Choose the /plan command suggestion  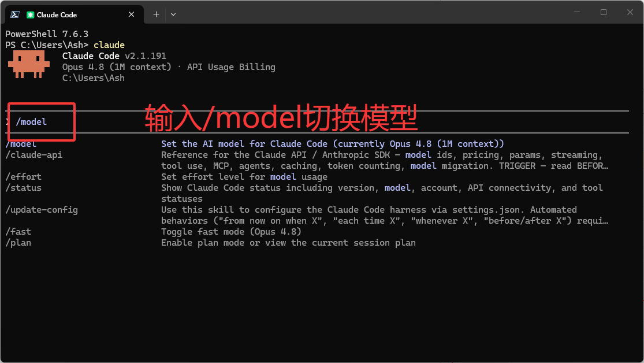(18, 243)
